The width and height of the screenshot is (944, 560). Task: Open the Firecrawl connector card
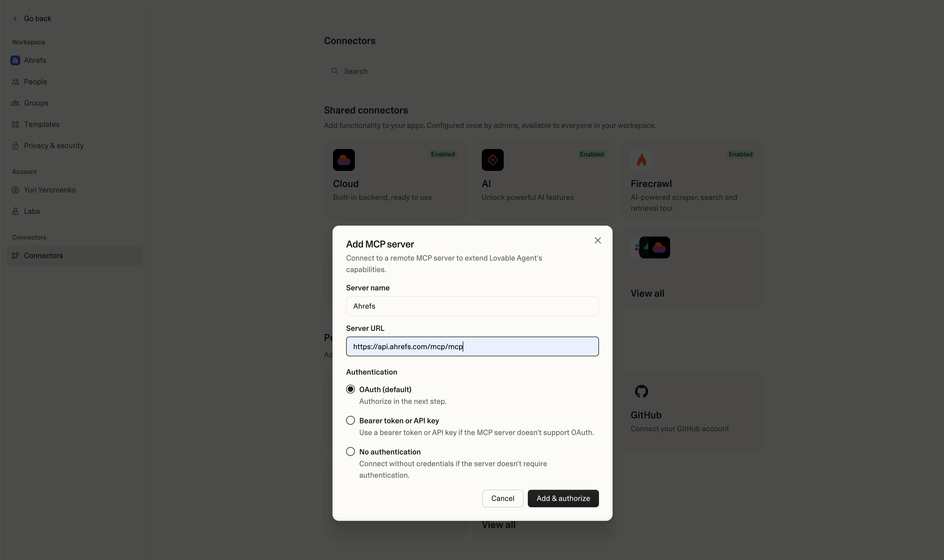click(x=693, y=181)
